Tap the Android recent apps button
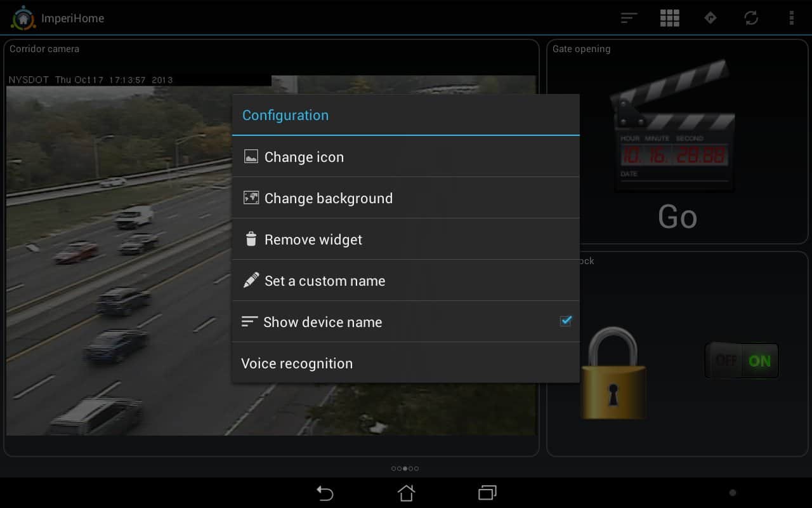The height and width of the screenshot is (508, 812). [487, 493]
